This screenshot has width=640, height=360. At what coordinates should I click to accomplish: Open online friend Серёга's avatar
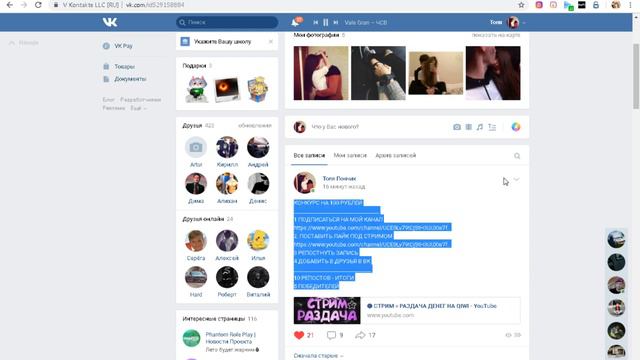pos(196,241)
